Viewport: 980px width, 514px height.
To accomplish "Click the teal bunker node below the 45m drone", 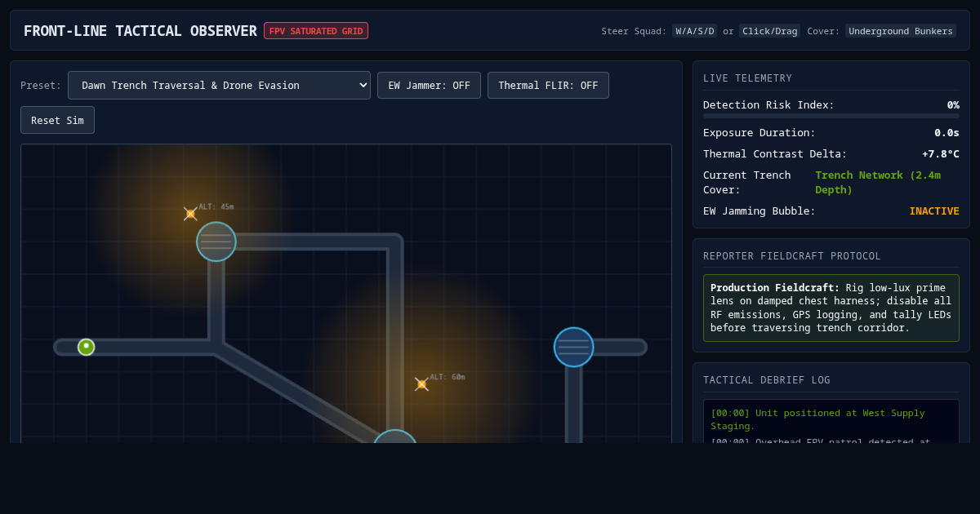I will 216,241.
